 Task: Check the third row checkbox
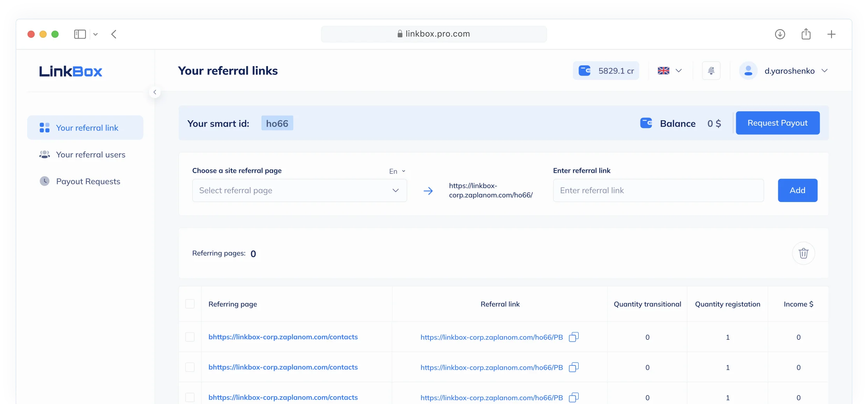tap(190, 397)
